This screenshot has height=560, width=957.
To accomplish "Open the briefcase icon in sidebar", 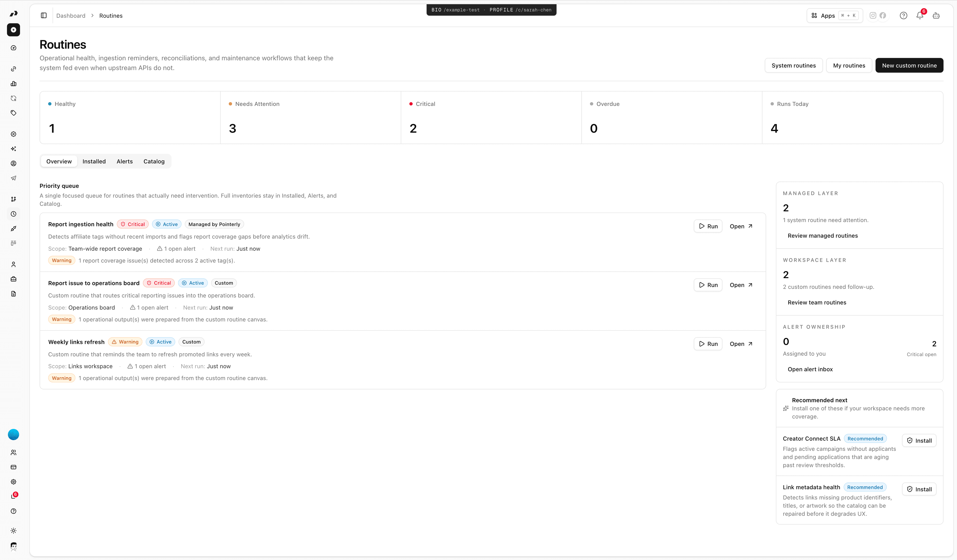I will (x=13, y=279).
